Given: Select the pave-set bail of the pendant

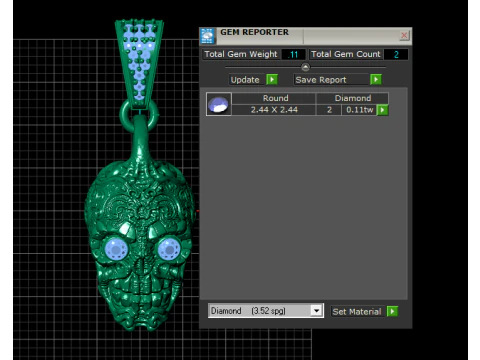Looking at the screenshot, I should pos(139,63).
